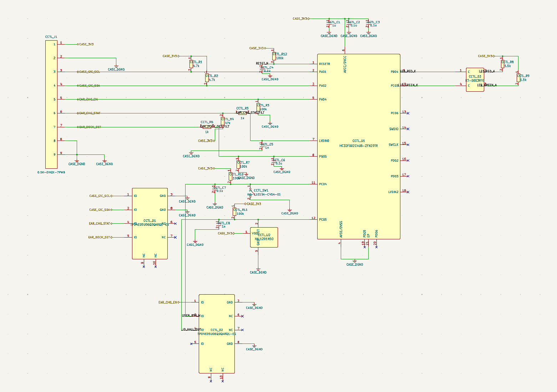Click the PA01 pin label on U1
The height and width of the screenshot is (392, 557).
pyautogui.click(x=323, y=72)
